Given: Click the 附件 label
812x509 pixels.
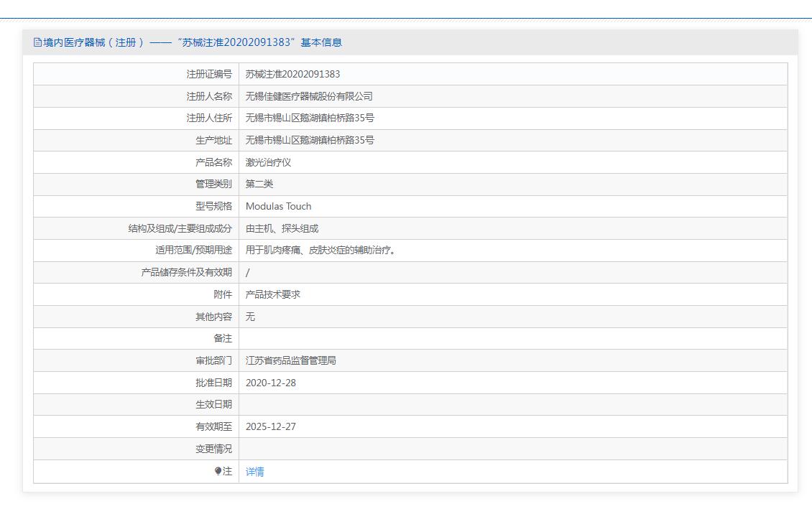Looking at the screenshot, I should pyautogui.click(x=223, y=295).
